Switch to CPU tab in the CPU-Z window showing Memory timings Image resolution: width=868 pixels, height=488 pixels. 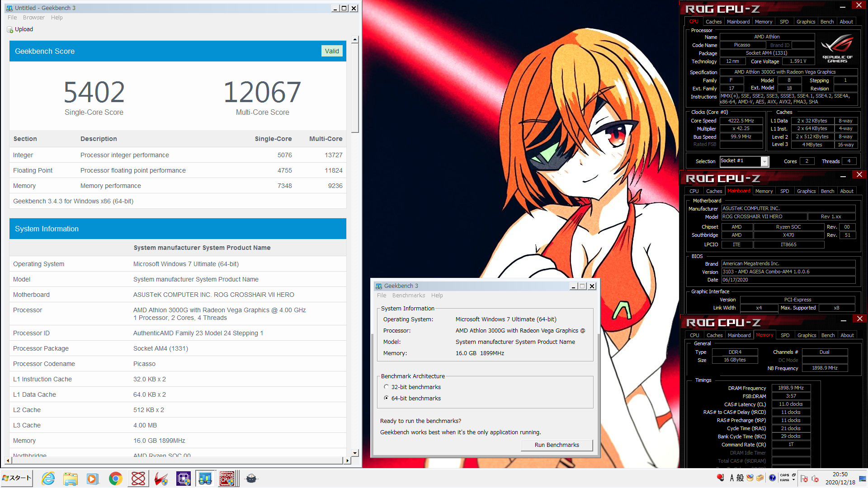click(x=694, y=335)
